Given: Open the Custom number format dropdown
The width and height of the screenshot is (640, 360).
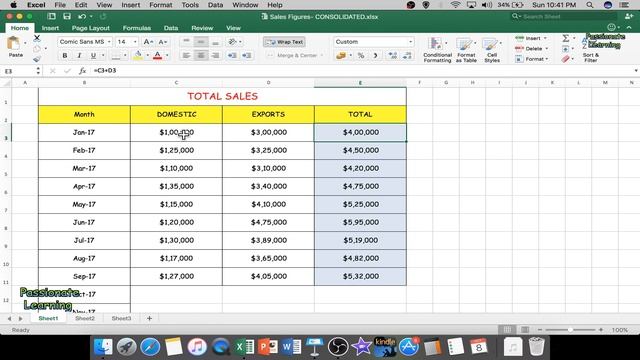Looking at the screenshot, I should tap(410, 42).
